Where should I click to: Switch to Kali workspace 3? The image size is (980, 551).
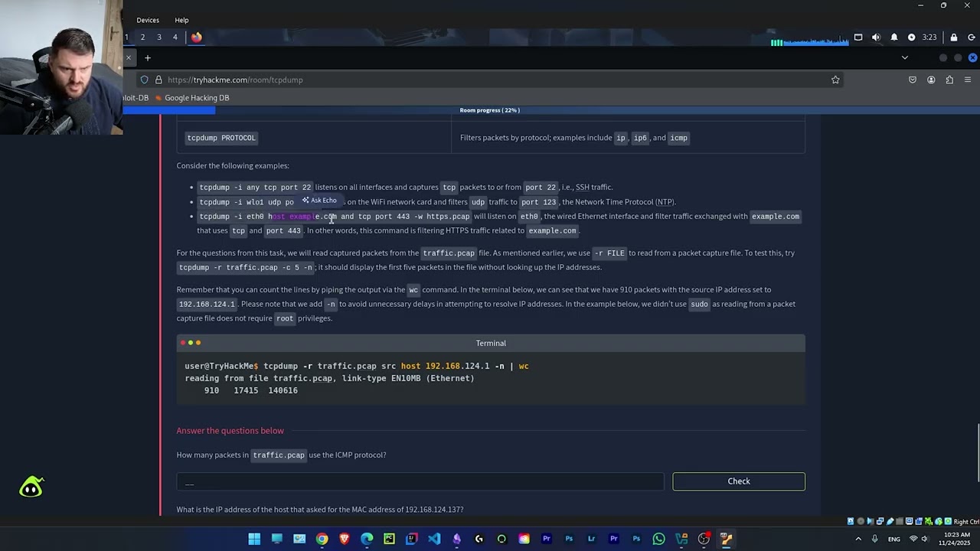coord(159,37)
